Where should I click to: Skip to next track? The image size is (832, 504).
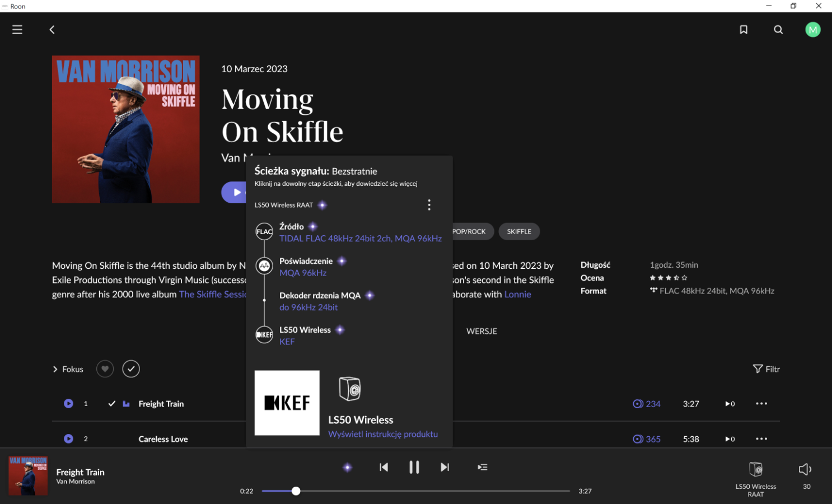(x=445, y=467)
